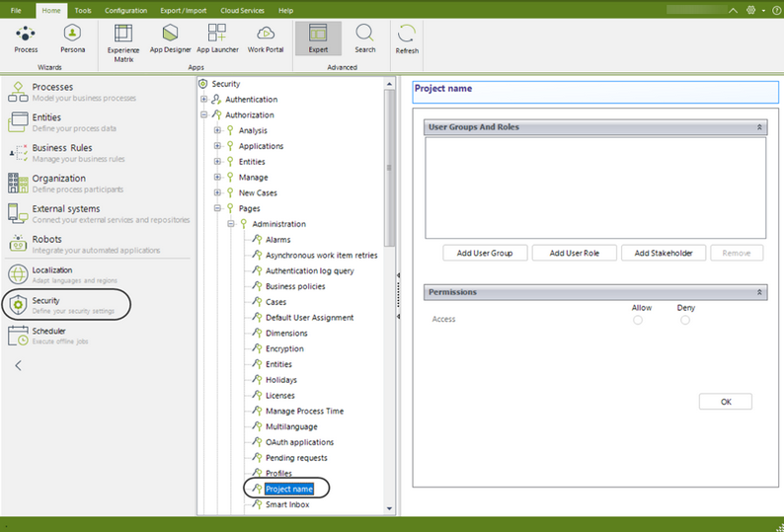This screenshot has width=784, height=532.
Task: Open the Persona wizard
Action: point(72,39)
